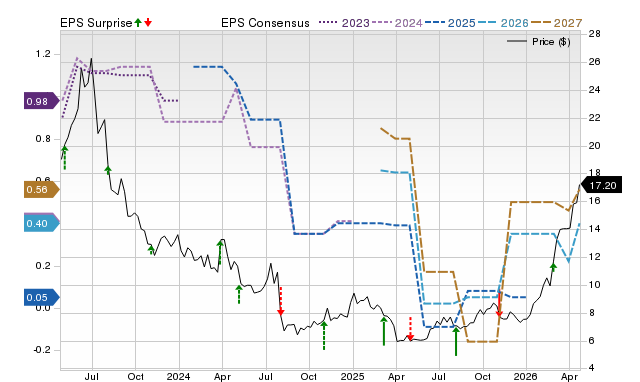Click the 22 price axis label
Image resolution: width=640 pixels, height=382 pixels.
(x=594, y=118)
